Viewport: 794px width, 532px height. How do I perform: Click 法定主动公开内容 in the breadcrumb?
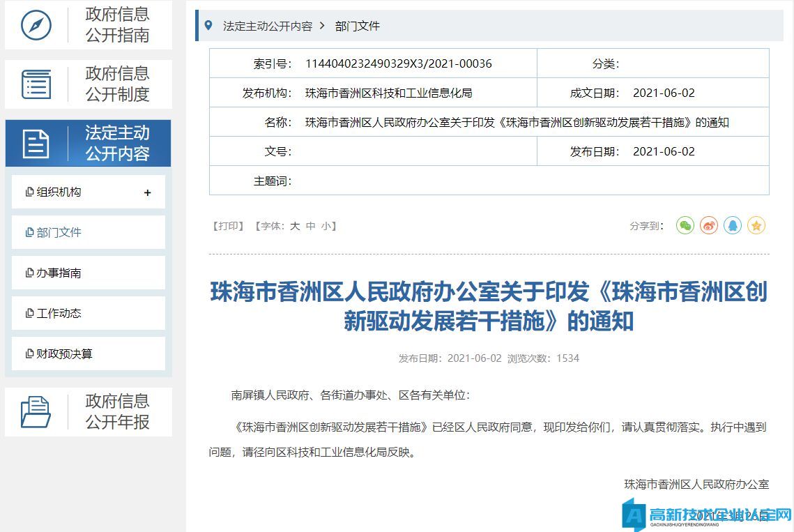click(267, 26)
